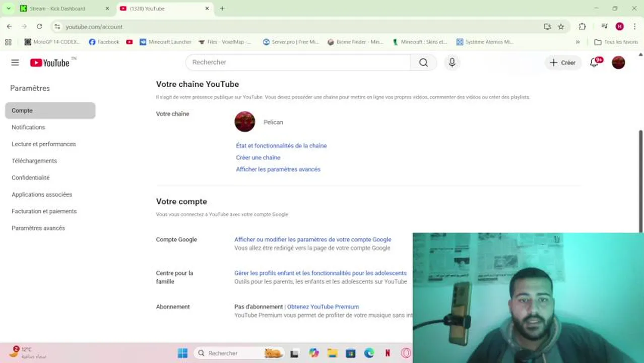Open Windows Start menu
This screenshot has width=644, height=363.
[182, 353]
